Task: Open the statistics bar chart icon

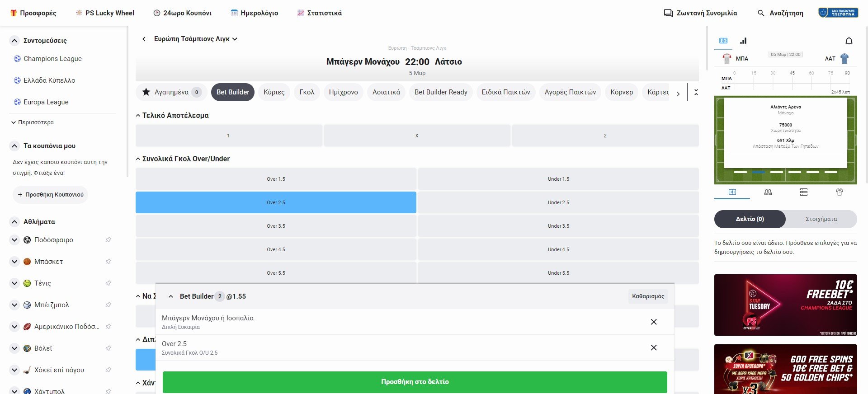Action: [743, 41]
